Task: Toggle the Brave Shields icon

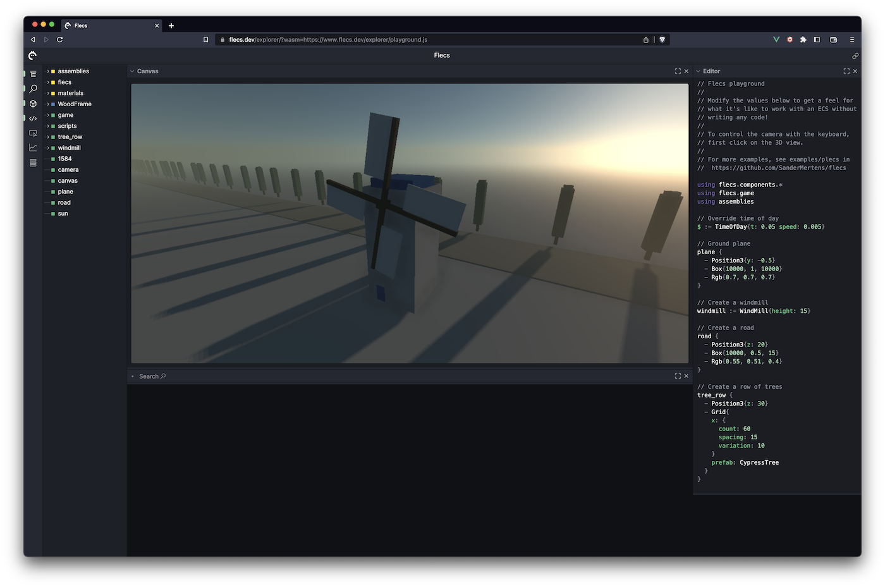Action: pos(662,40)
